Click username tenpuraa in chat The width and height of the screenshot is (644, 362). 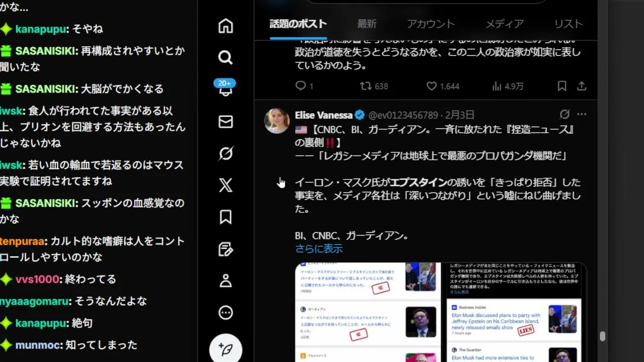[x=23, y=241]
